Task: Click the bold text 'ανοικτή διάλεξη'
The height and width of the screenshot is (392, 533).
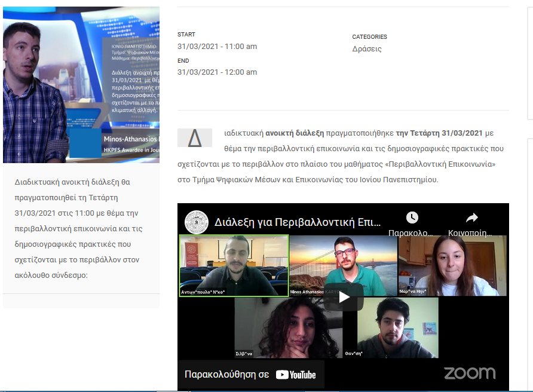Action: point(294,133)
